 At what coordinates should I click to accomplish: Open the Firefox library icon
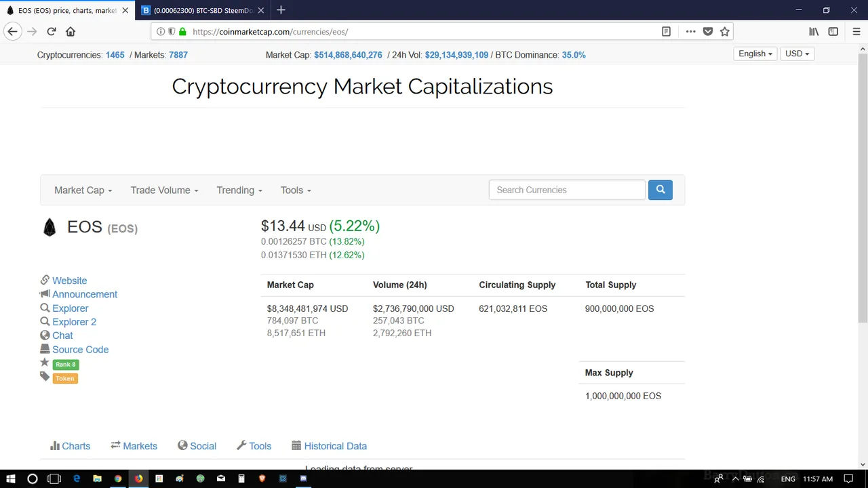pyautogui.click(x=814, y=31)
